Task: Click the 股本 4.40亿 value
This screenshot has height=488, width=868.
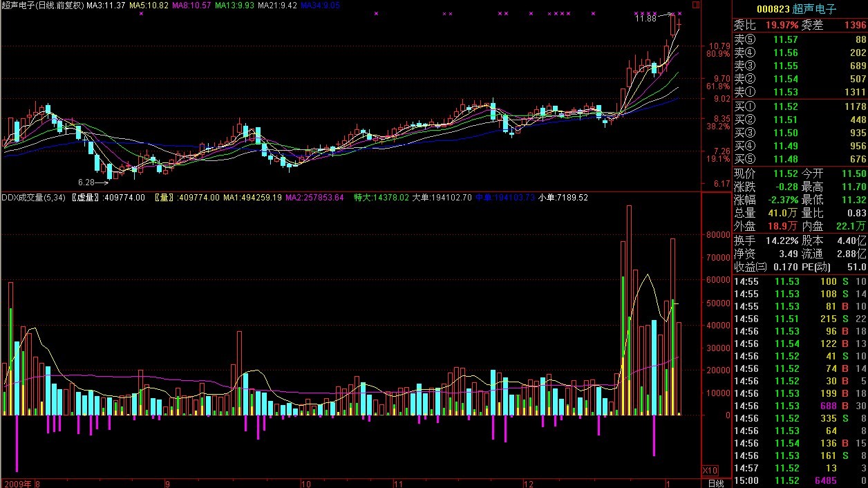Action: click(852, 241)
